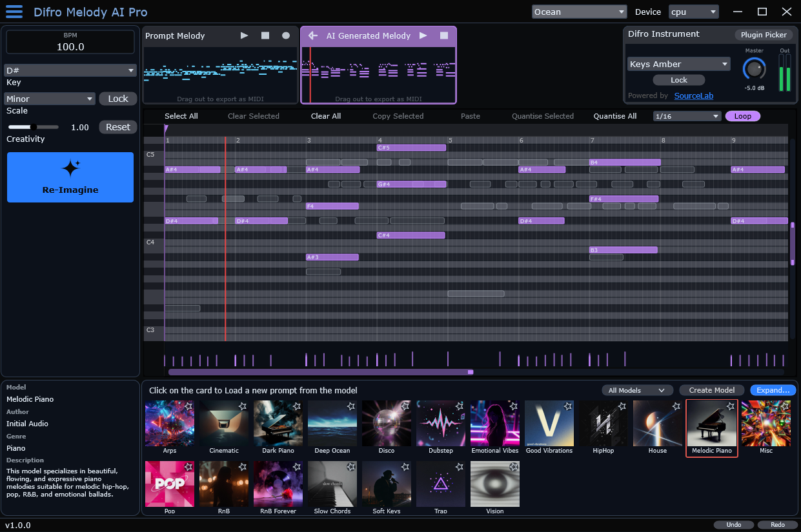
Task: Click the Create Model button
Action: click(712, 390)
